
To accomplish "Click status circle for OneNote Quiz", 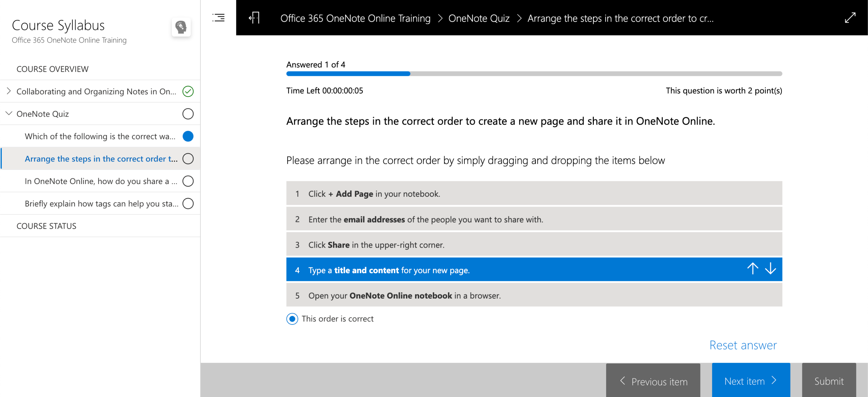I will pyautogui.click(x=188, y=114).
